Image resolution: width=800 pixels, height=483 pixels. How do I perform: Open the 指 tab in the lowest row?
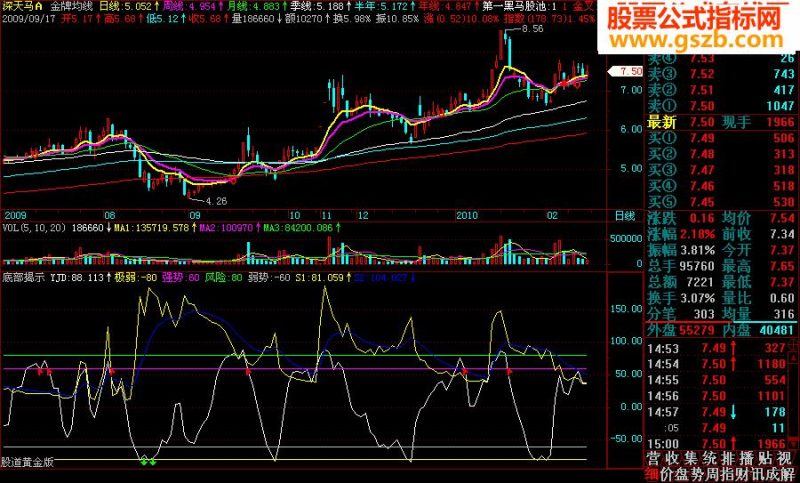(730, 474)
